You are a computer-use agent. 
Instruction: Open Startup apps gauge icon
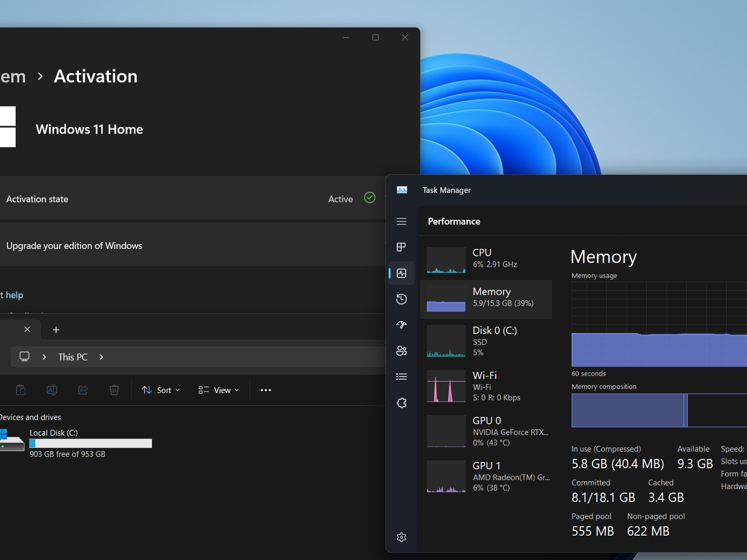(401, 325)
